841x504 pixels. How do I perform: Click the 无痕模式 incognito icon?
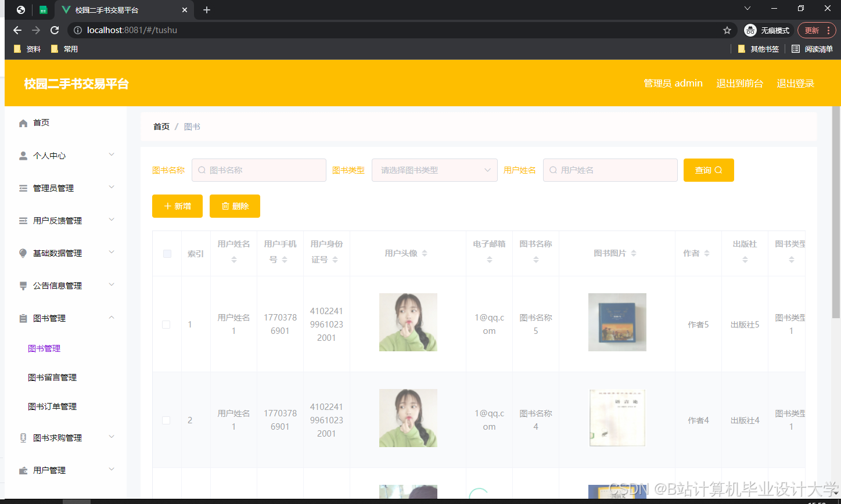click(750, 30)
